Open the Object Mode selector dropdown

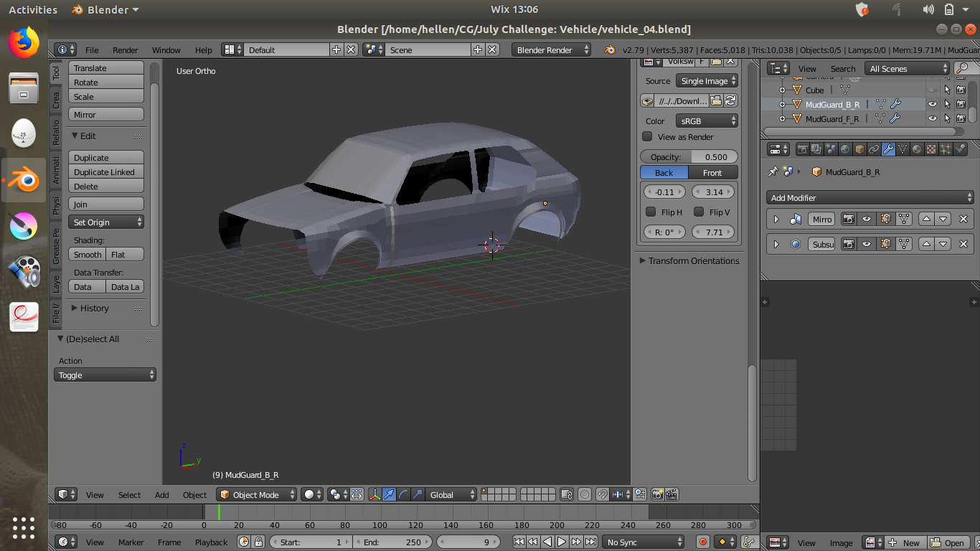tap(257, 495)
